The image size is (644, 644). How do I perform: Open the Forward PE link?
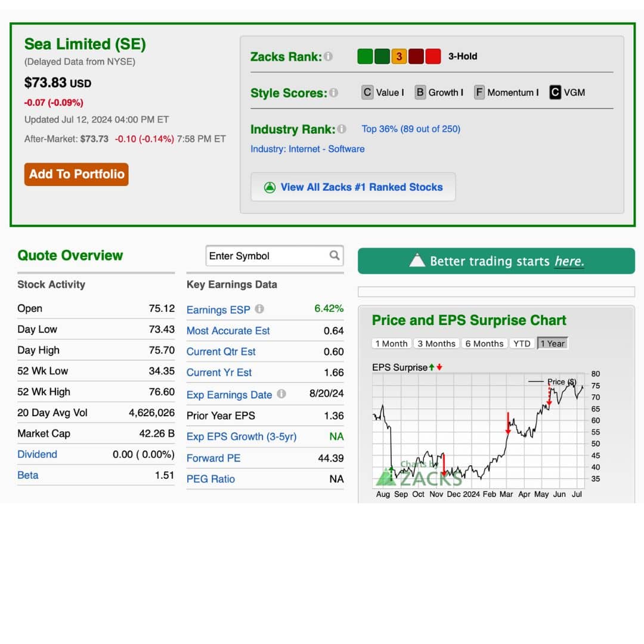pyautogui.click(x=213, y=458)
